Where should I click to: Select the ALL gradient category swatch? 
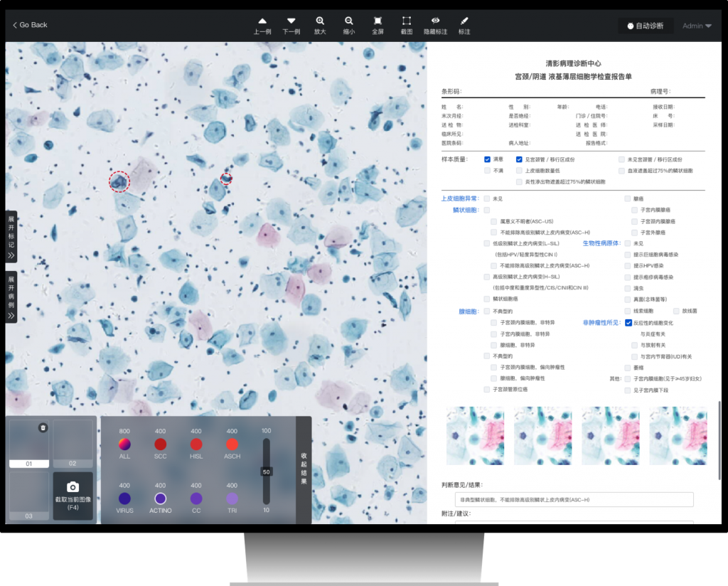(x=124, y=444)
